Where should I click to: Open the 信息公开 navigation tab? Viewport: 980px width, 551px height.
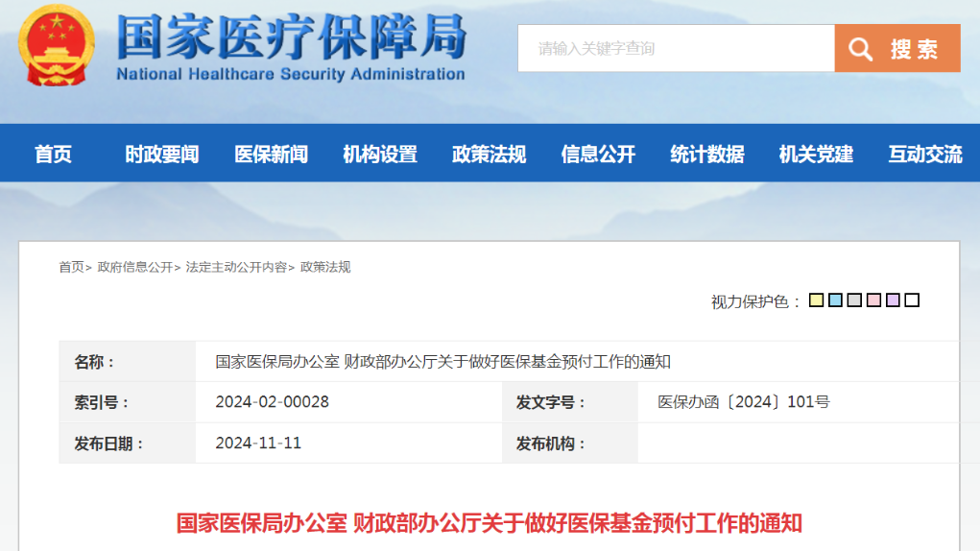click(x=598, y=154)
